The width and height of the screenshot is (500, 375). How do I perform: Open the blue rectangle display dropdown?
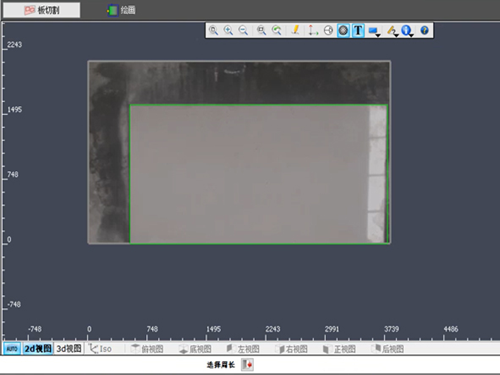pos(374,31)
